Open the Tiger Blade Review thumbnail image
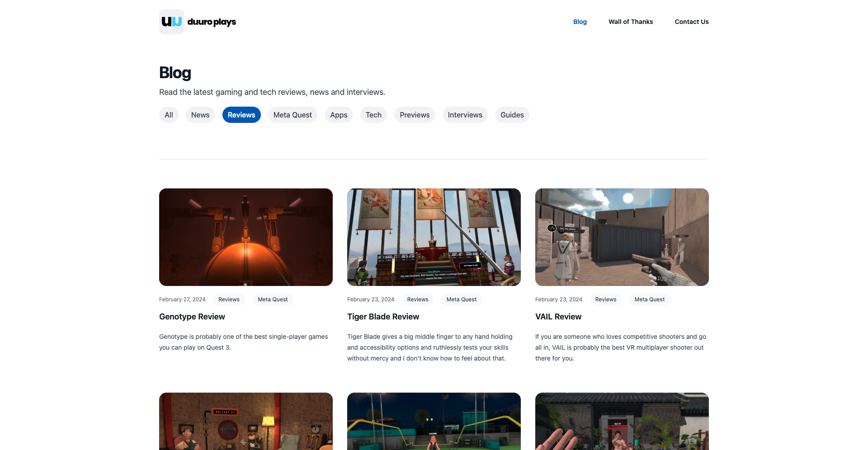 pos(434,237)
